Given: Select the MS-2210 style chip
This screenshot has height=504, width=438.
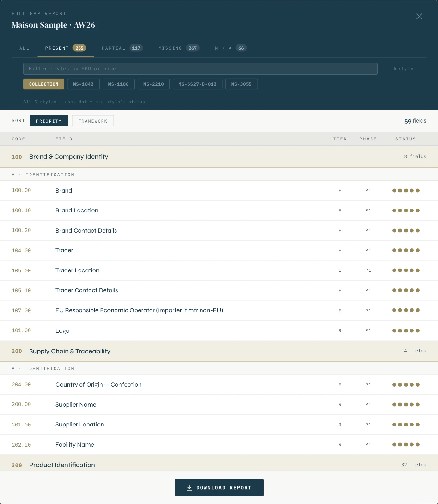Looking at the screenshot, I should click(154, 84).
